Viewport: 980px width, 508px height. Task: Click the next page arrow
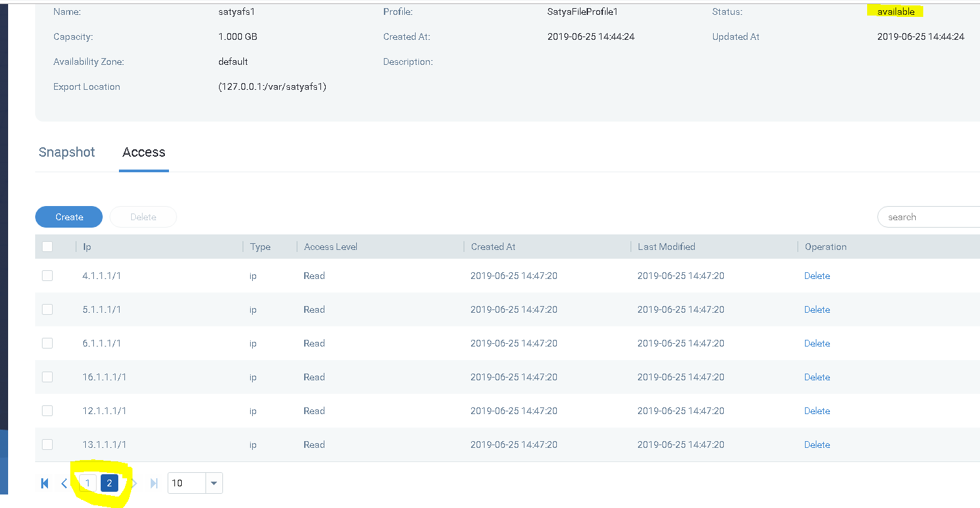133,483
